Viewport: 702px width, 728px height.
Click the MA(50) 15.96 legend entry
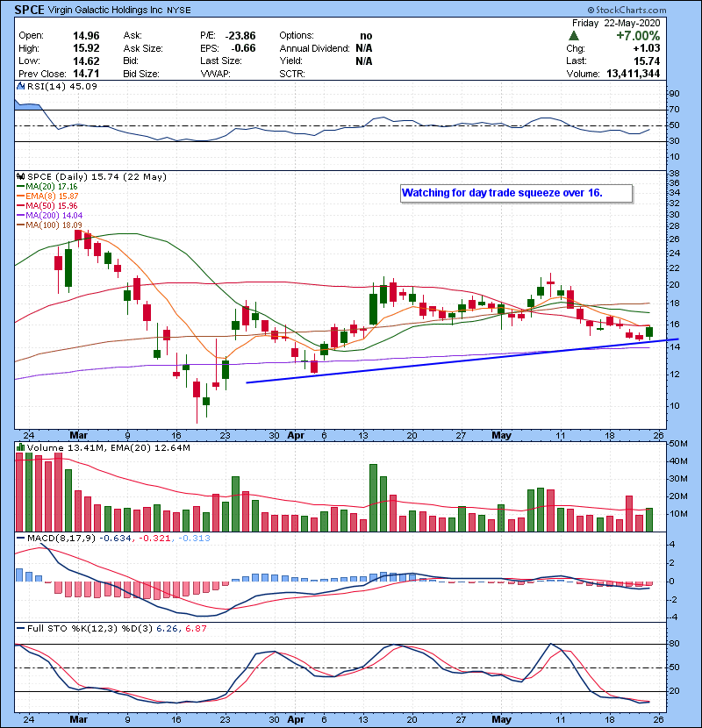(x=51, y=206)
